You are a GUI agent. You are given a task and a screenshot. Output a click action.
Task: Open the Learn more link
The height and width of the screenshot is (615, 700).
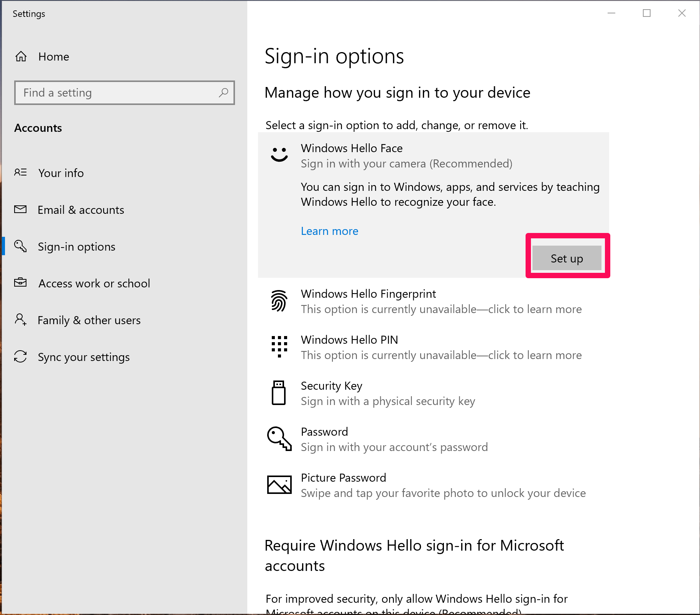[x=329, y=231]
